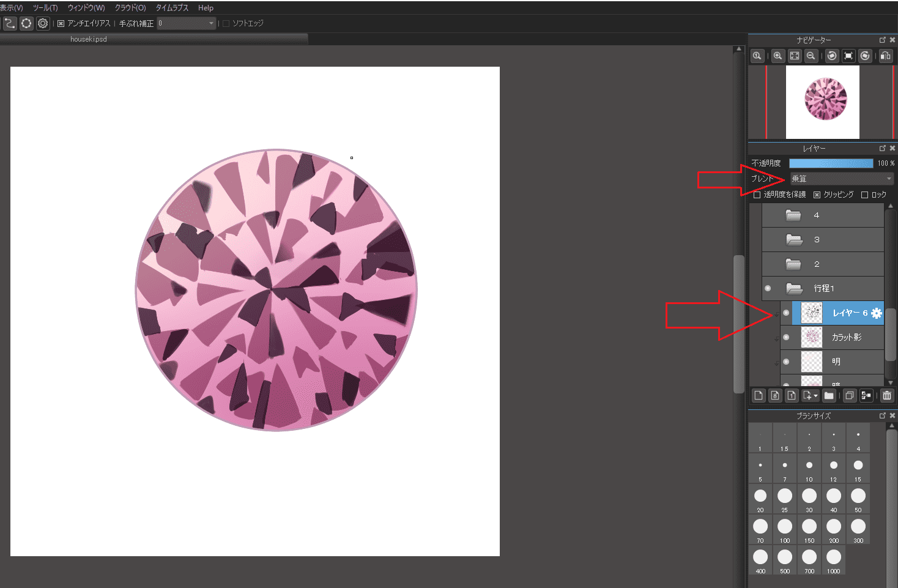The width and height of the screenshot is (898, 588).
Task: Show visibility of the カラット影 layer
Action: click(x=785, y=337)
